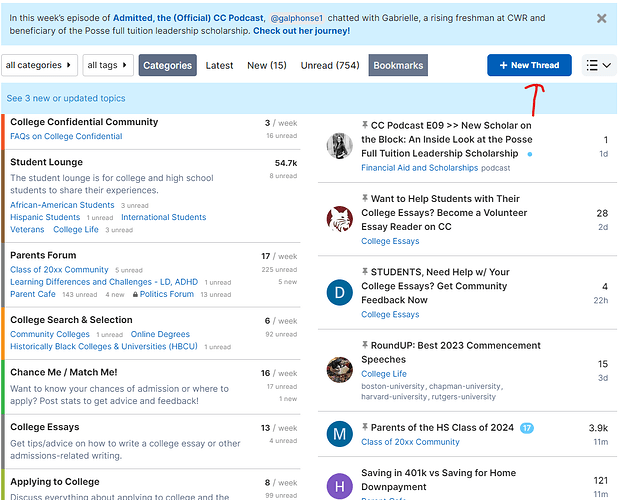Viewport: 622px width, 500px height.
Task: Click the purple H avatar for 401k thread
Action: [x=340, y=486]
